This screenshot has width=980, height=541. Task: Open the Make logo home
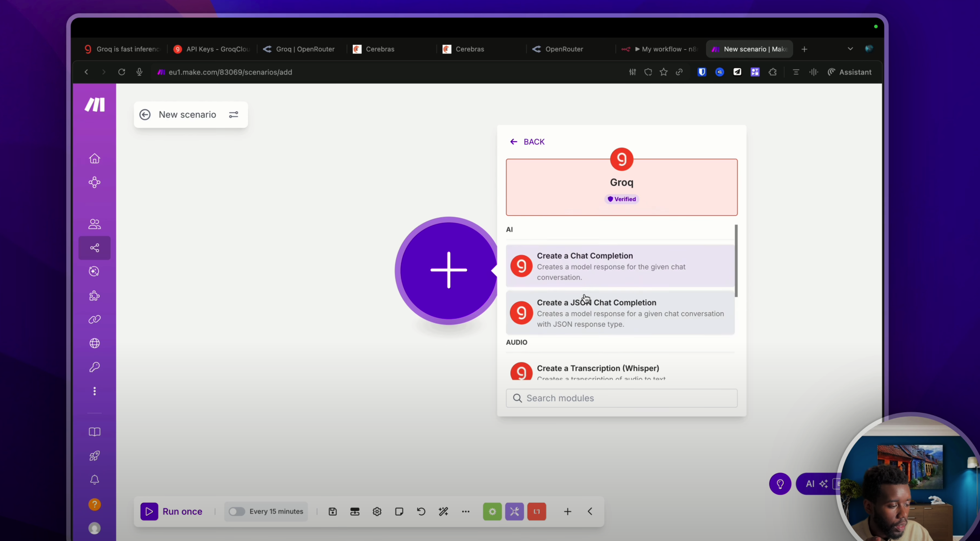(x=94, y=105)
